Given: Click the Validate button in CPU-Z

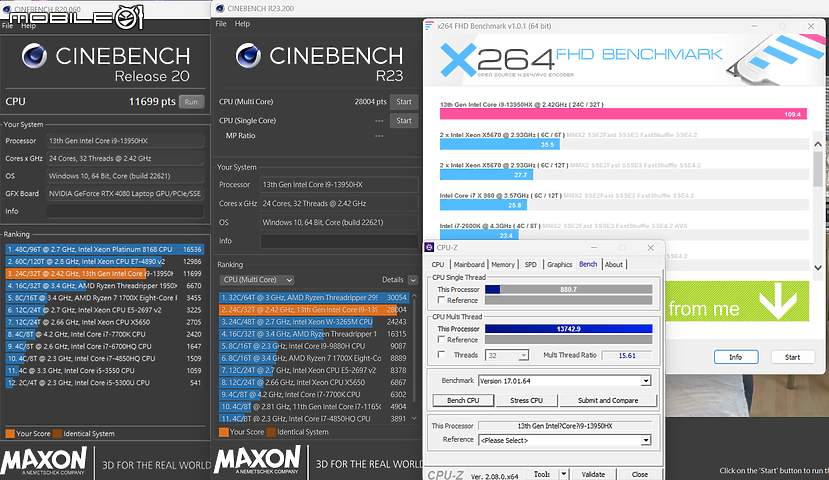Looking at the screenshot, I should coord(593,474).
